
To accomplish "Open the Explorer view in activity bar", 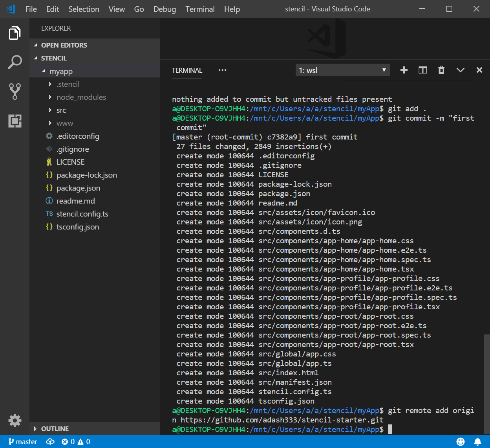I will (x=15, y=33).
